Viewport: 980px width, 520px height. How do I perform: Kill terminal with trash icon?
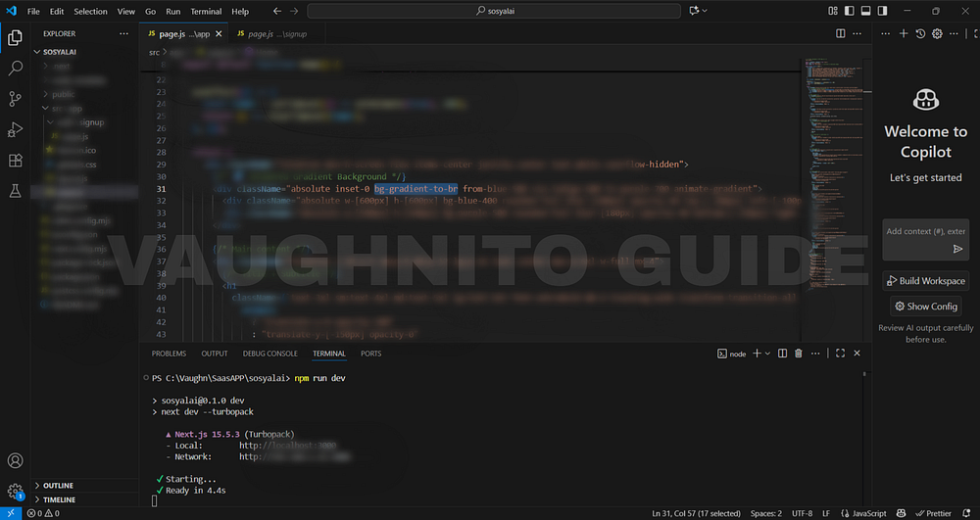799,354
